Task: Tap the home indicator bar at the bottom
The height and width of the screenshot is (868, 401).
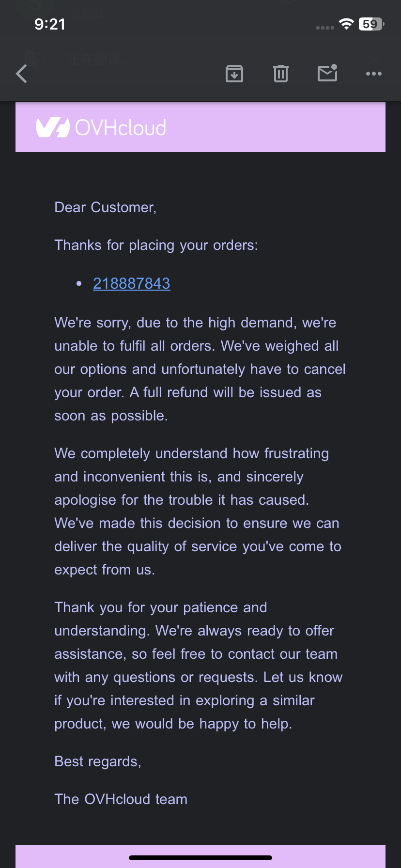Action: coord(200,857)
